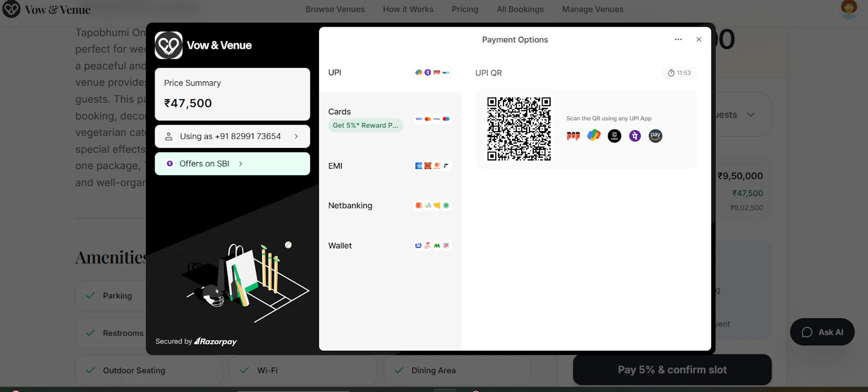Open the three-dots more options menu
Image resolution: width=868 pixels, height=392 pixels.
[x=678, y=40]
